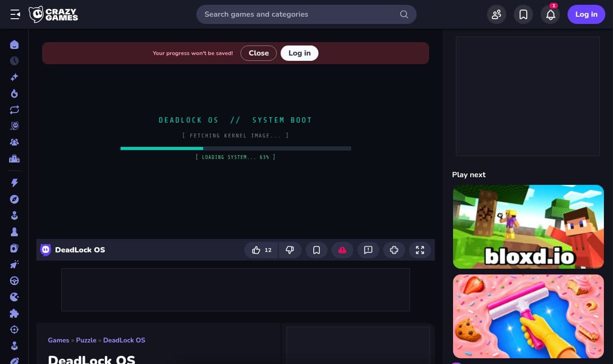Enter fullscreen mode for the game
This screenshot has width=613, height=364.
420,250
